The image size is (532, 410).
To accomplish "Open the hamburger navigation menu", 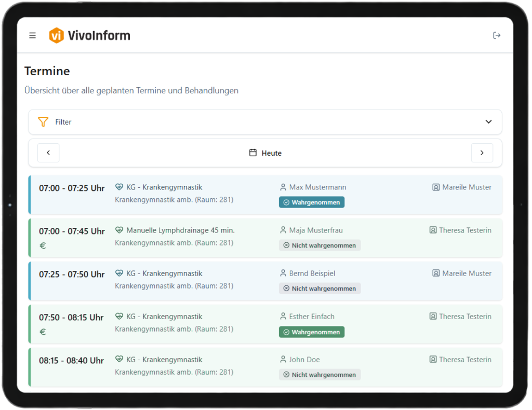I will tap(33, 35).
